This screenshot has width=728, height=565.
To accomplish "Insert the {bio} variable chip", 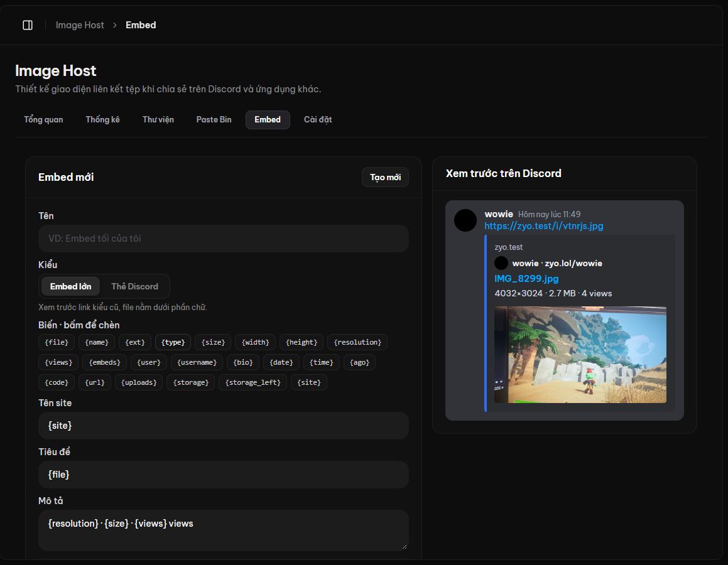I will click(243, 362).
